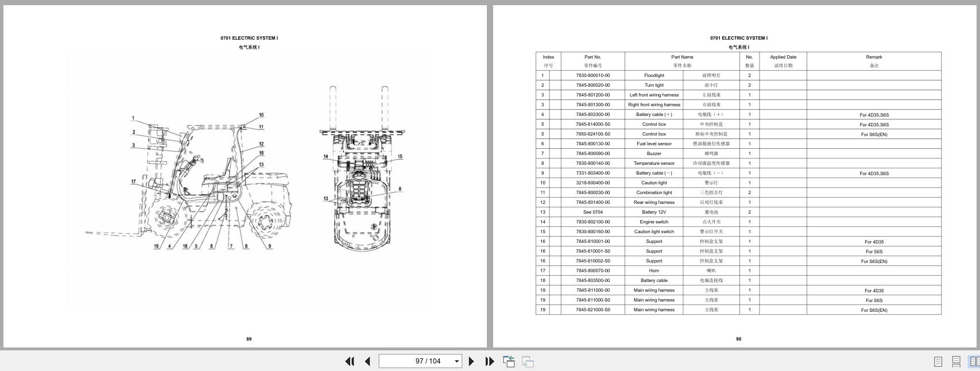Viewport: 980px width, 371px height.
Task: Click the go to previous view icon
Action: [509, 361]
